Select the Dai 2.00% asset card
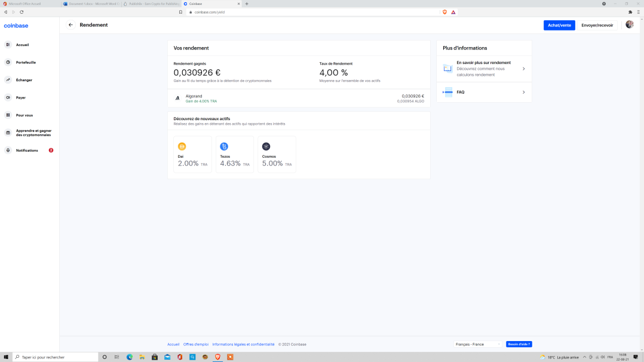Screen dimensions: 644x362 coord(192,155)
